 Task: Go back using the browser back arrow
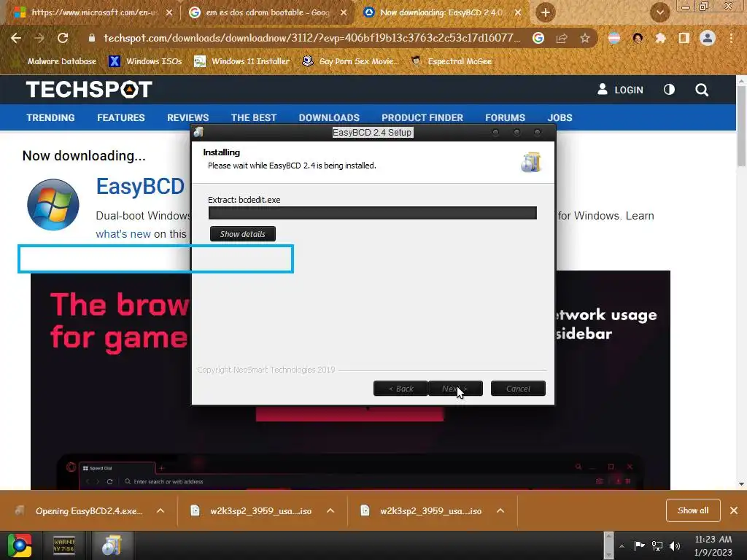click(16, 38)
